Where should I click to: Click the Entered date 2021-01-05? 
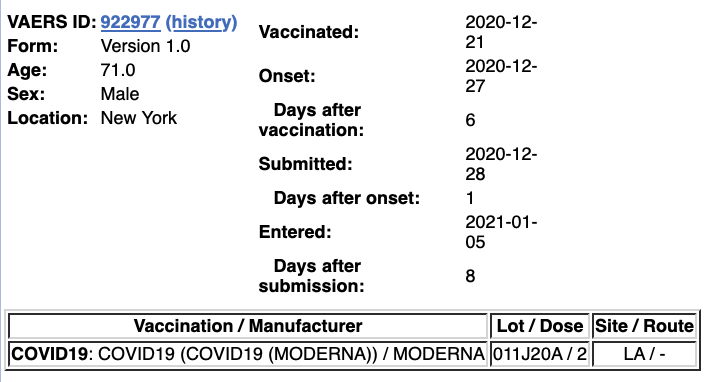(501, 232)
